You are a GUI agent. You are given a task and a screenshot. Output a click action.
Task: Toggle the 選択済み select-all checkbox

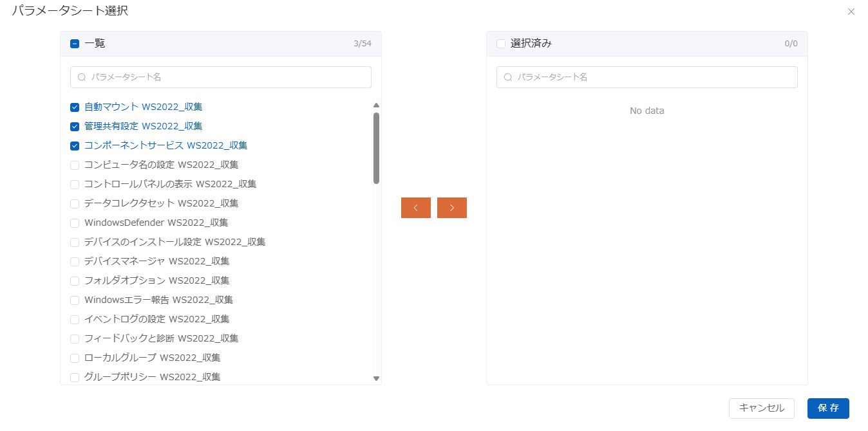pos(501,44)
